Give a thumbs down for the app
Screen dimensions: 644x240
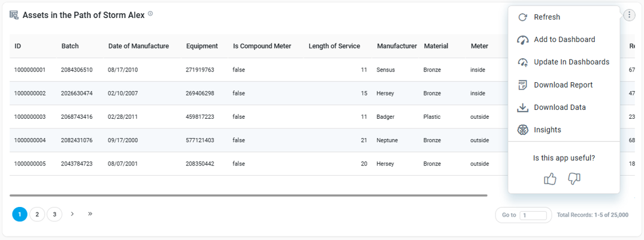(x=574, y=179)
